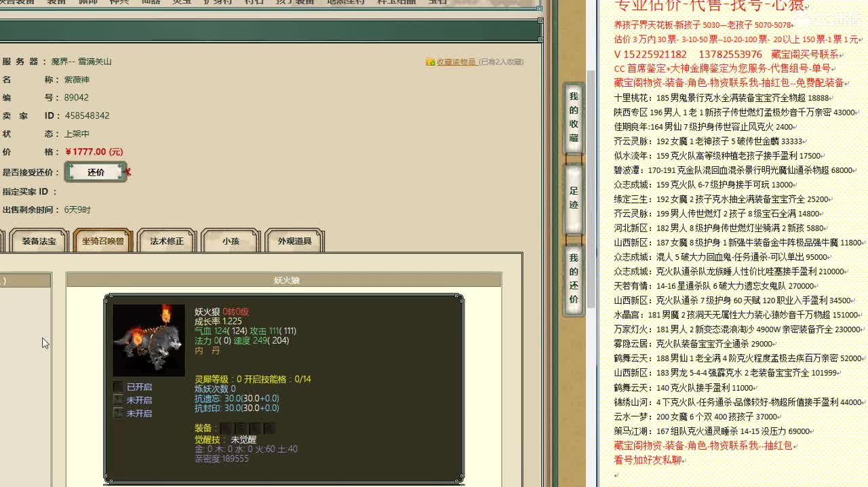Click the second 未开启 skill slot icon
Image resolution: width=868 pixels, height=487 pixels.
[118, 412]
